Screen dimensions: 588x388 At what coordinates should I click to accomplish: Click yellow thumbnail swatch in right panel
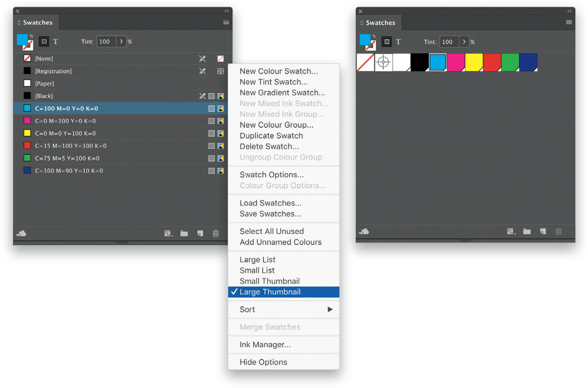tap(474, 62)
